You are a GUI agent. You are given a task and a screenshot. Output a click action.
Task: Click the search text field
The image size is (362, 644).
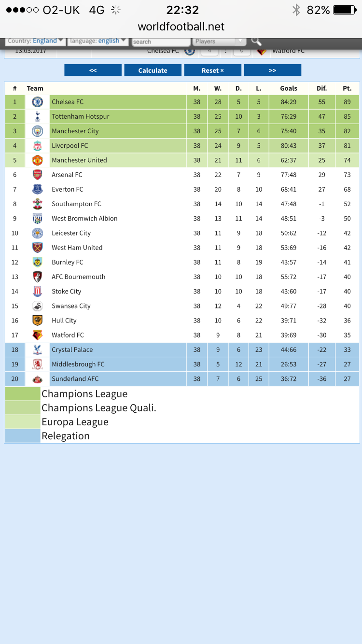pos(161,42)
